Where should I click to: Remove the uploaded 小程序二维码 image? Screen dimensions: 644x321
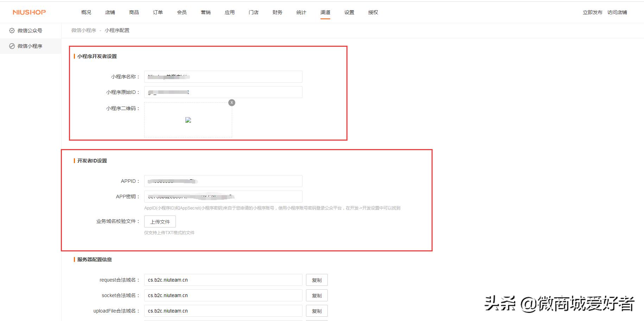pyautogui.click(x=231, y=102)
